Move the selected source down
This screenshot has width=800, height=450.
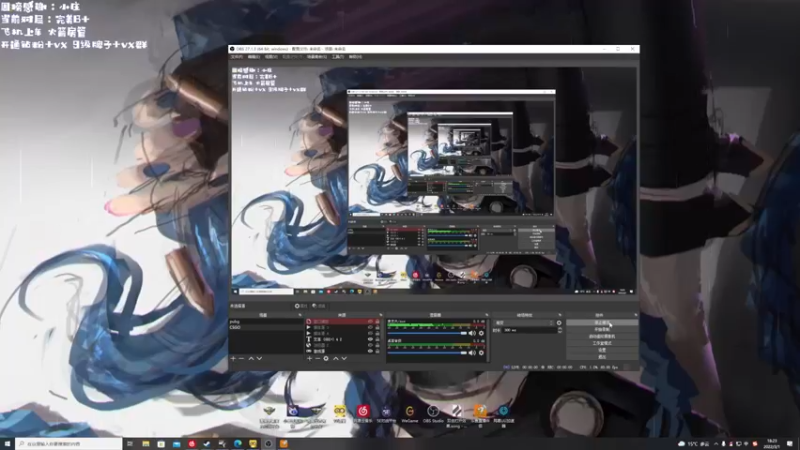344,358
